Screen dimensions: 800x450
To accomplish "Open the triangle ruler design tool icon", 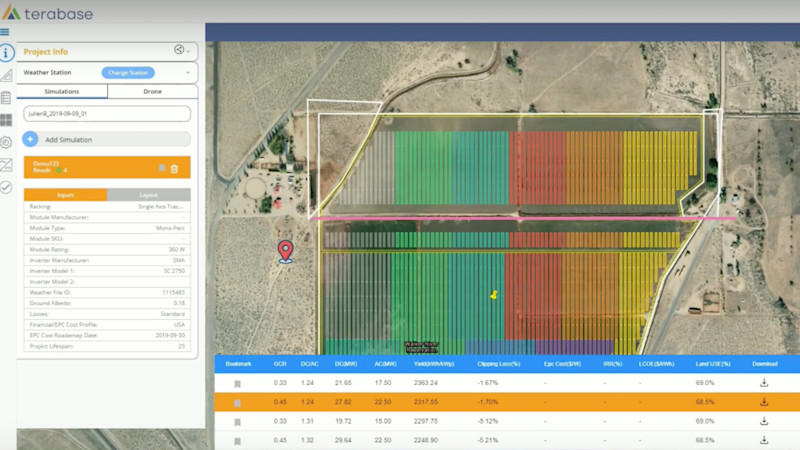I will pyautogui.click(x=6, y=76).
